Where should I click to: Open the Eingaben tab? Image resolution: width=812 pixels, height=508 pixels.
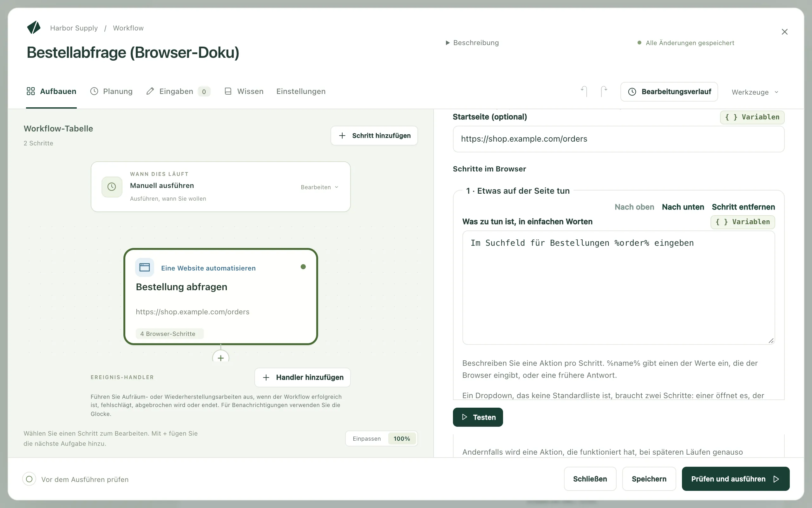point(178,91)
